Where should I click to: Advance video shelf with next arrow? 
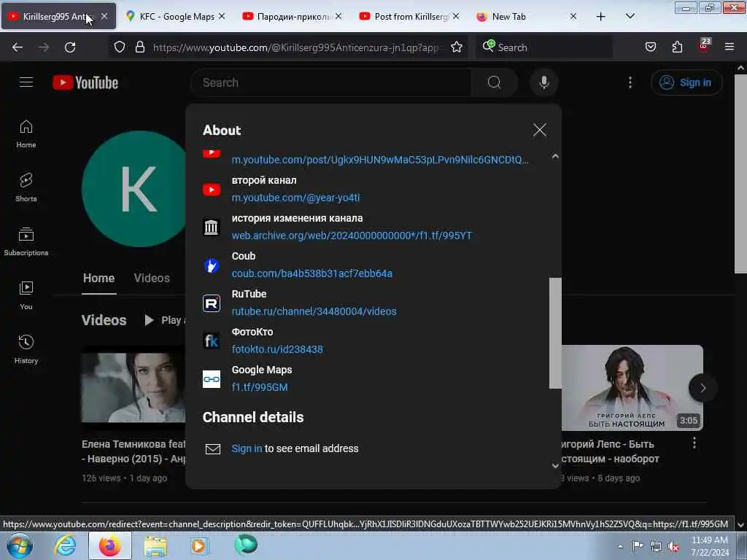[x=703, y=388]
